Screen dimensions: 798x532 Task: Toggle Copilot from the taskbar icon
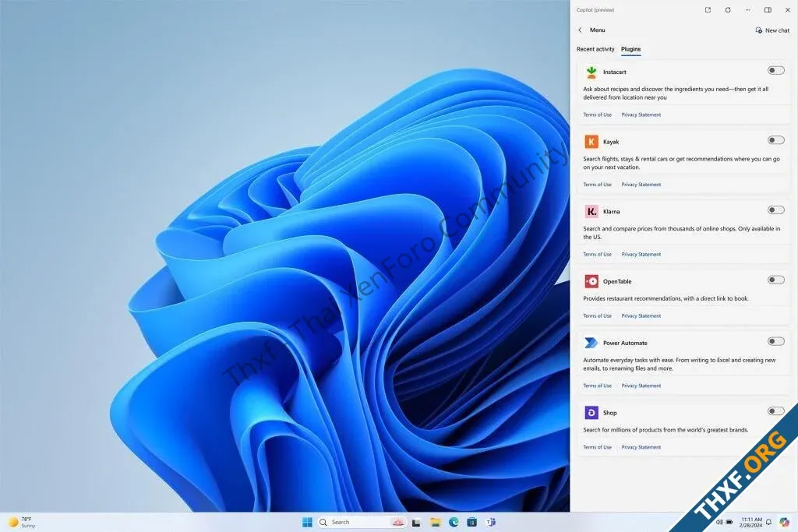click(784, 523)
